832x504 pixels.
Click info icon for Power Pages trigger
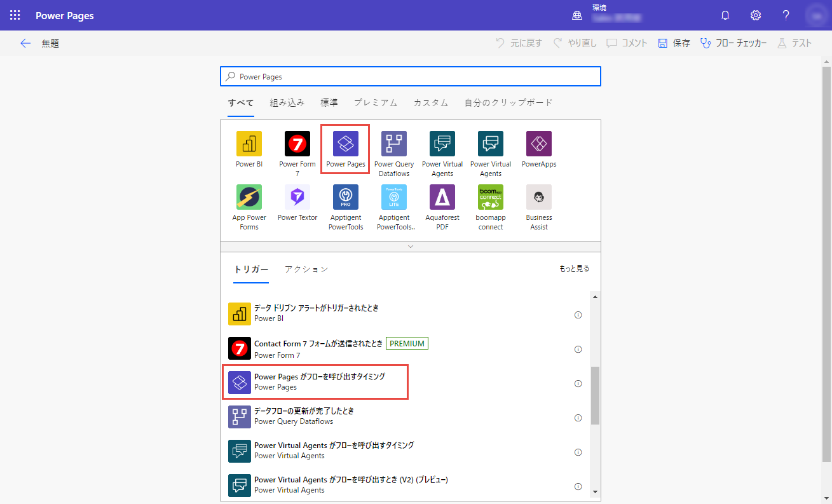(578, 383)
